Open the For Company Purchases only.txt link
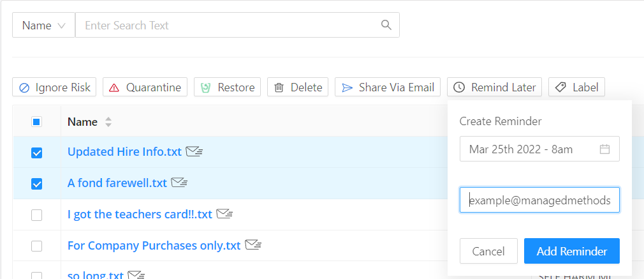 pyautogui.click(x=154, y=246)
